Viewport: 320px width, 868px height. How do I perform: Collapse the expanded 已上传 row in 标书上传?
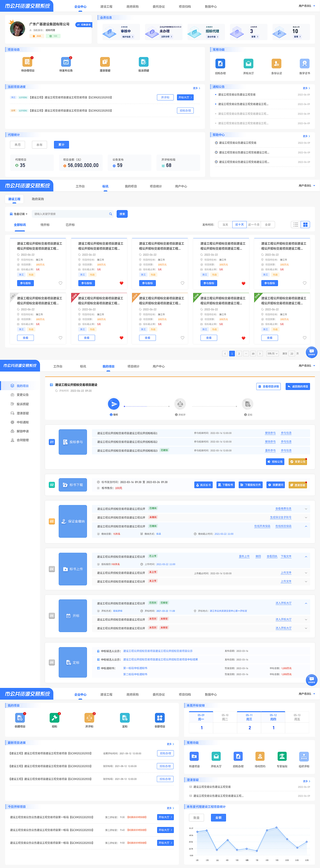click(x=306, y=557)
